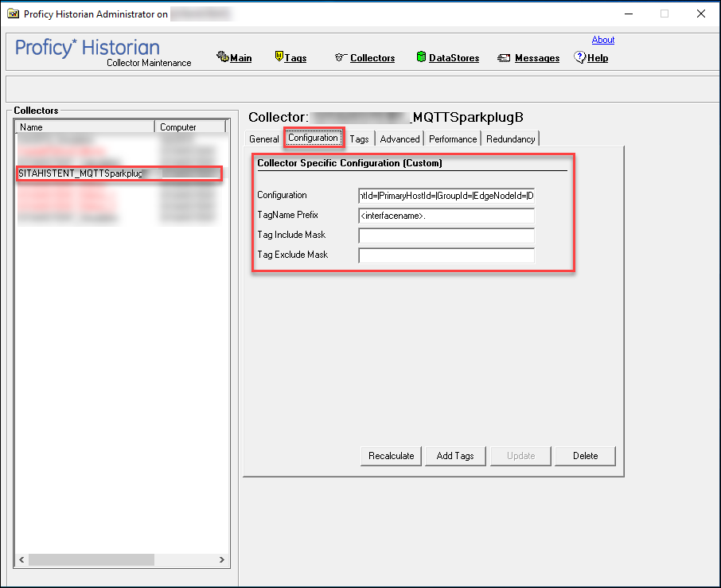721x588 pixels.
Task: Click the Messages icon in toolbar
Action: [504, 58]
